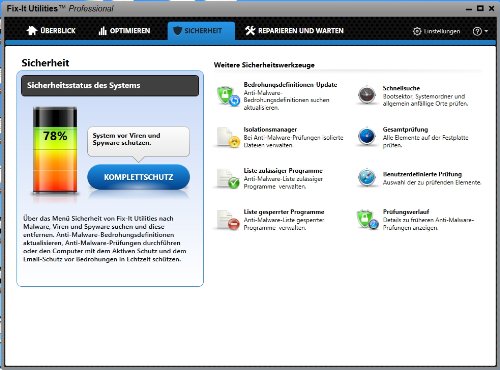The height and width of the screenshot is (370, 500).
Task: Open the Reparieren und Warten tab
Action: coord(294,31)
